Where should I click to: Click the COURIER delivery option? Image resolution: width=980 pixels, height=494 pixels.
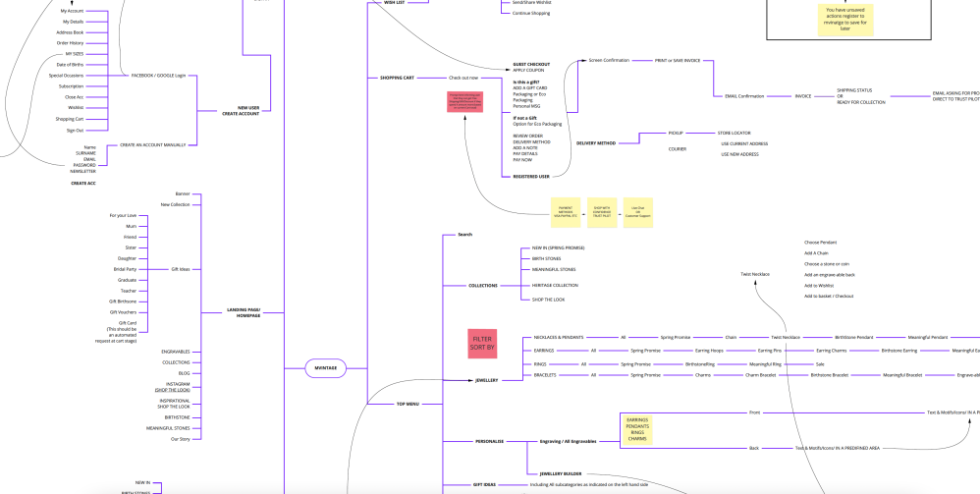[x=678, y=149]
